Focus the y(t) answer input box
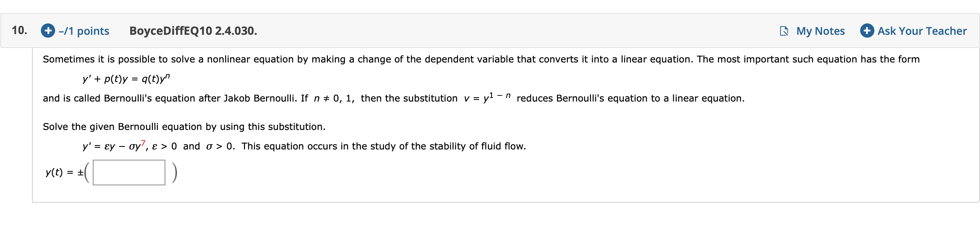Image resolution: width=980 pixels, height=235 pixels. click(x=129, y=173)
